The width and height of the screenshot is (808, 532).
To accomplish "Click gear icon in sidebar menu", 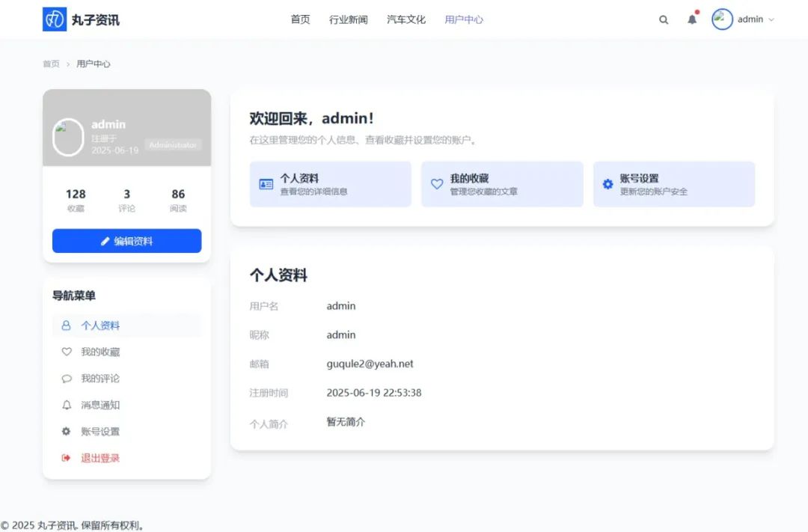I will coord(66,431).
